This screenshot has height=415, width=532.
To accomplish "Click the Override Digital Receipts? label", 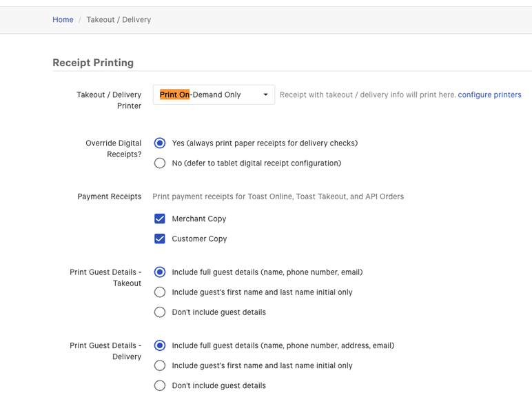I will (113, 149).
